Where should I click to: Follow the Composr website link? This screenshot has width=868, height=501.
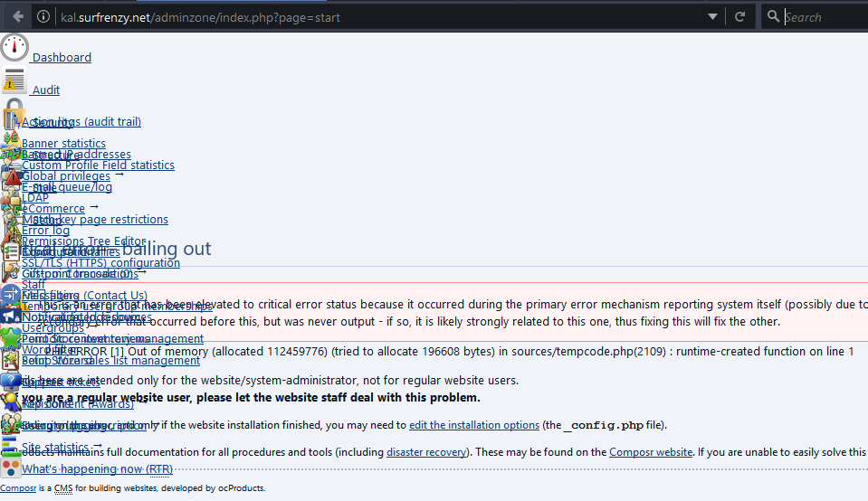click(x=650, y=451)
